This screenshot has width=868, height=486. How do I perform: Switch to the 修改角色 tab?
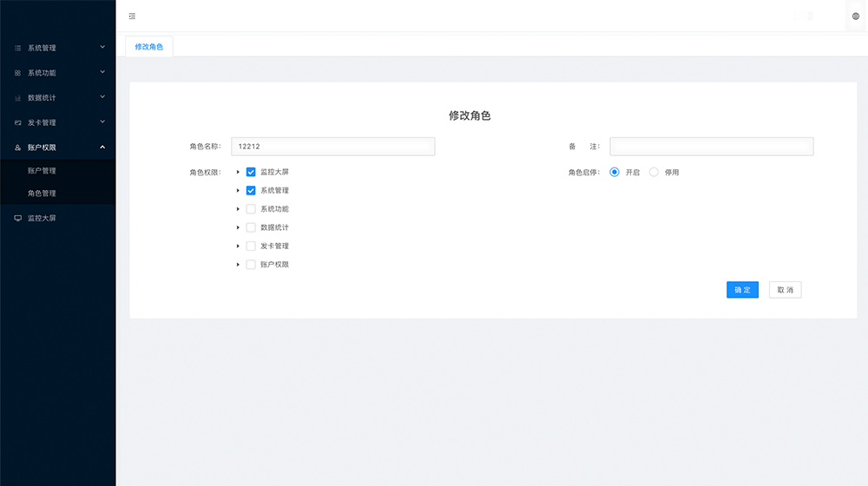(x=149, y=47)
